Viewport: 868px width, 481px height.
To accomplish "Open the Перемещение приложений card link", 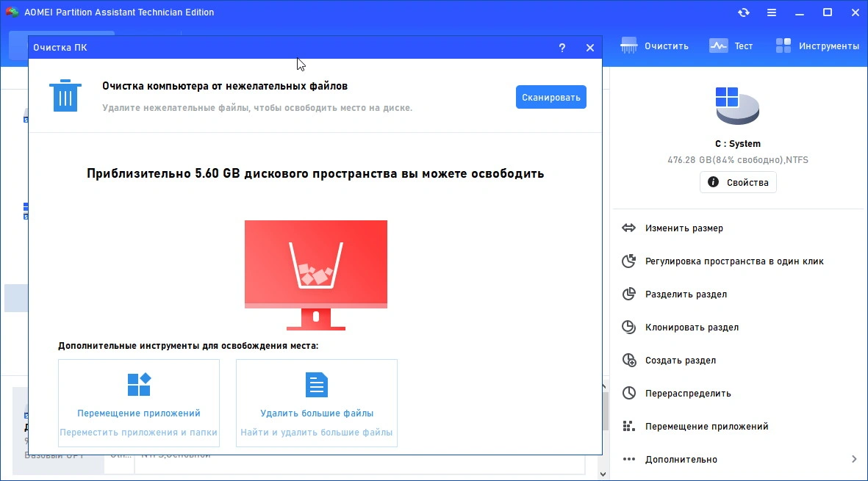I will [x=139, y=413].
